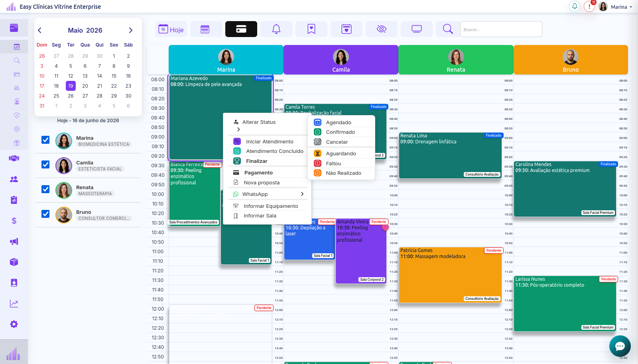This screenshot has width=638, height=364.
Task: Select day 19 in mini calendar
Action: (71, 86)
